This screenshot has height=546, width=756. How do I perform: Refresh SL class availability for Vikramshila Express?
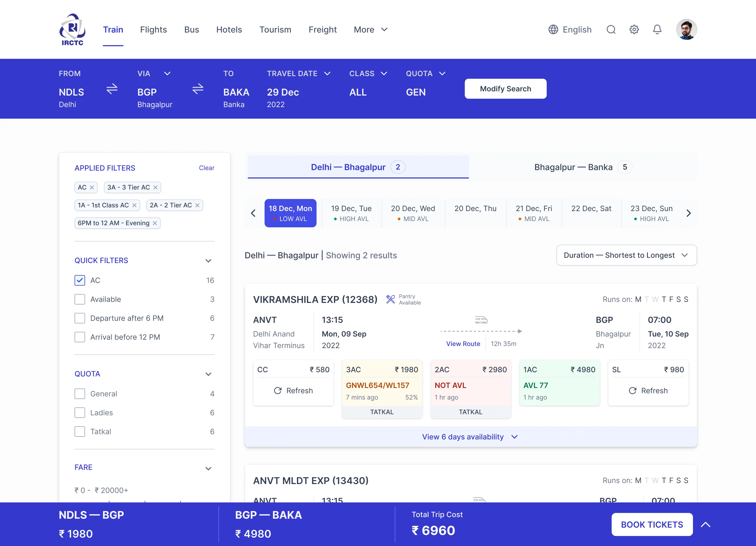point(648,390)
